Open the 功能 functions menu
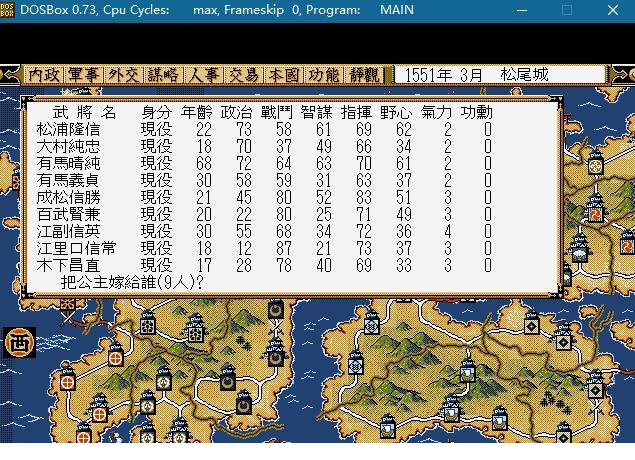Viewport: 635px width, 460px height. click(324, 75)
